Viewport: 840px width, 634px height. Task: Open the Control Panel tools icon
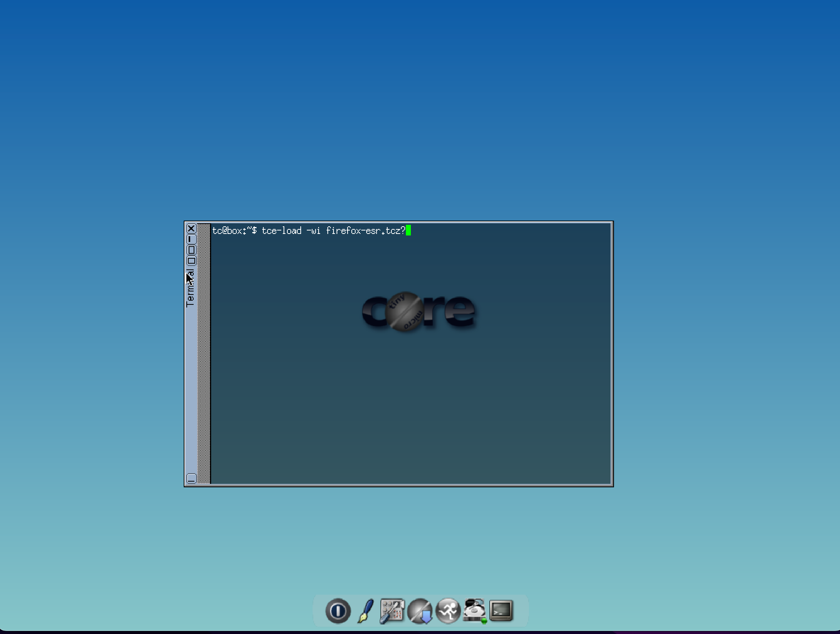point(391,610)
